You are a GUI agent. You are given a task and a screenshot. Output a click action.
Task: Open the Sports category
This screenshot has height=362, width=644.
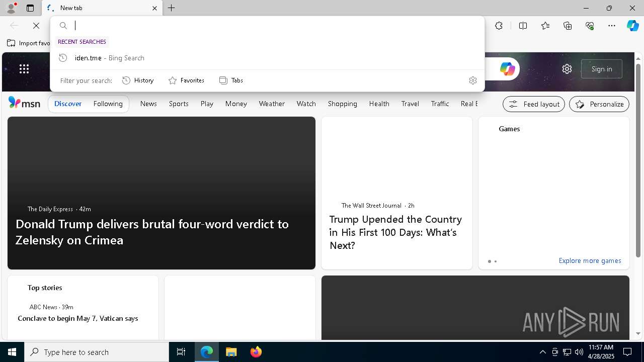click(x=179, y=104)
